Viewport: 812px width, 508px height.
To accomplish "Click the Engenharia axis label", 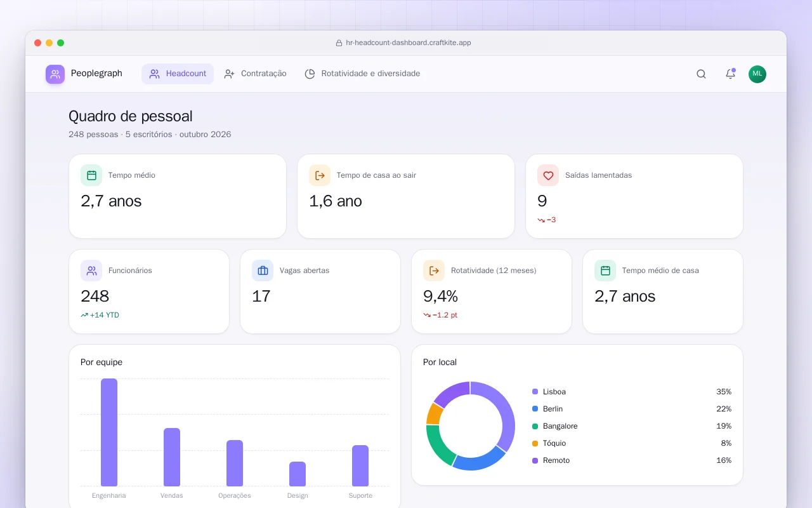I will [x=109, y=495].
